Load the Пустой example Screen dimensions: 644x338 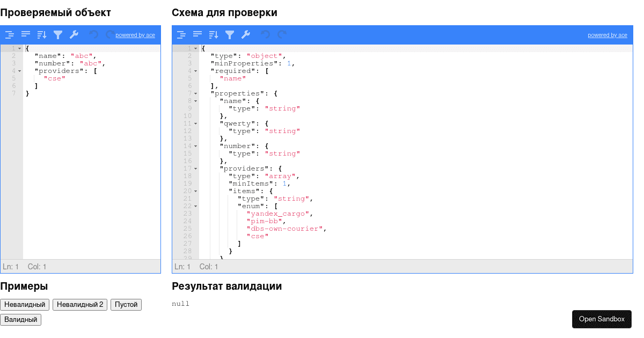(x=126, y=305)
